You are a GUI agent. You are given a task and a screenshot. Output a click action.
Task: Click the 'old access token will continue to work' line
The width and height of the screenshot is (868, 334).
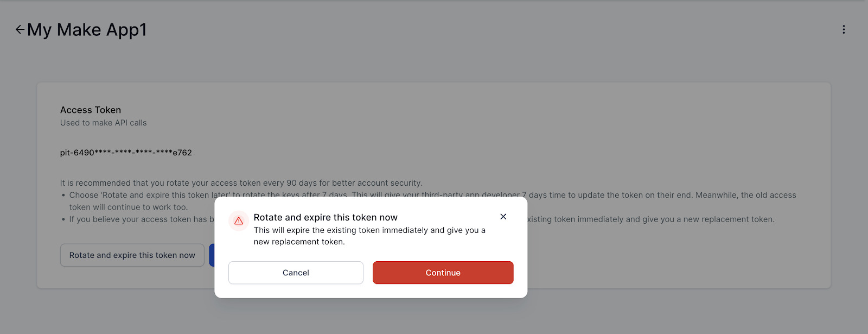pyautogui.click(x=129, y=207)
